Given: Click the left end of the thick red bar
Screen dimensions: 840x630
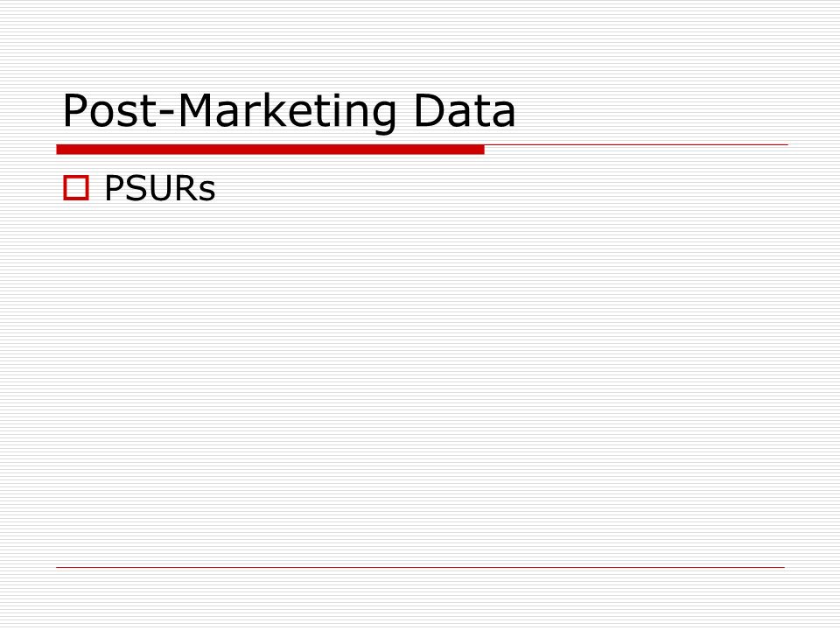Looking at the screenshot, I should tap(60, 150).
